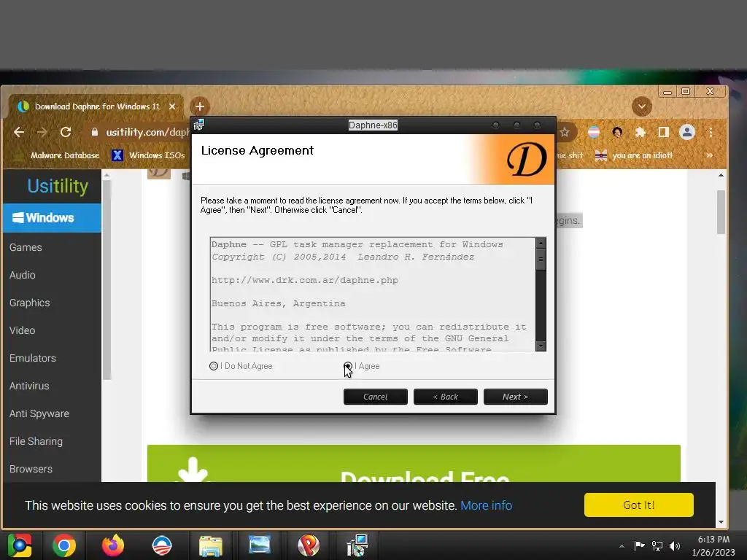Click the license box scrollbar thumb
This screenshot has height=560, width=747.
(541, 260)
